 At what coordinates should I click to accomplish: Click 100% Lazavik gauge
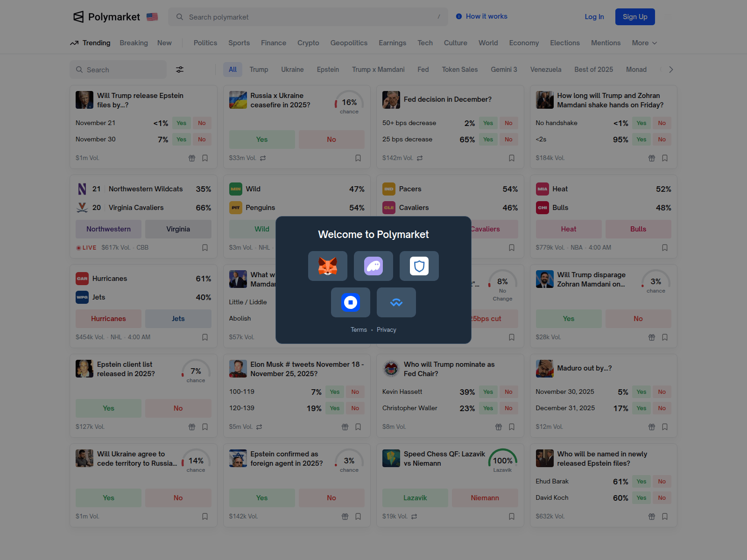(x=502, y=462)
